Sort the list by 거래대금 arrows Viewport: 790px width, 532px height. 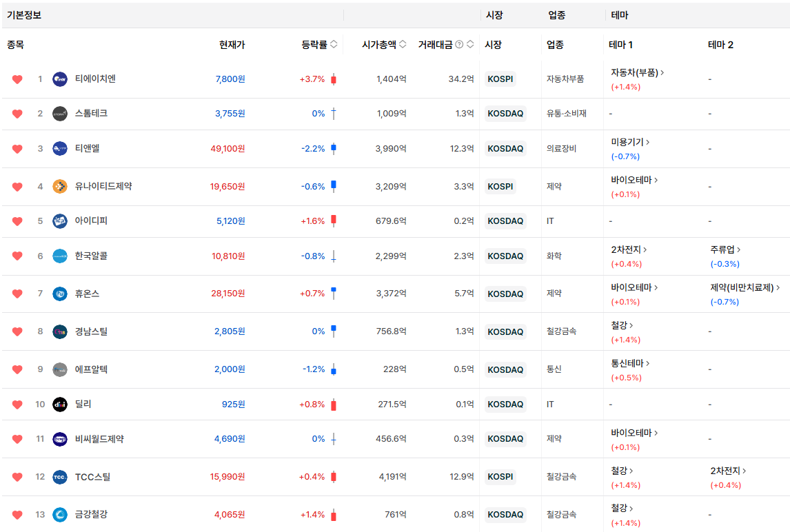pyautogui.click(x=470, y=45)
